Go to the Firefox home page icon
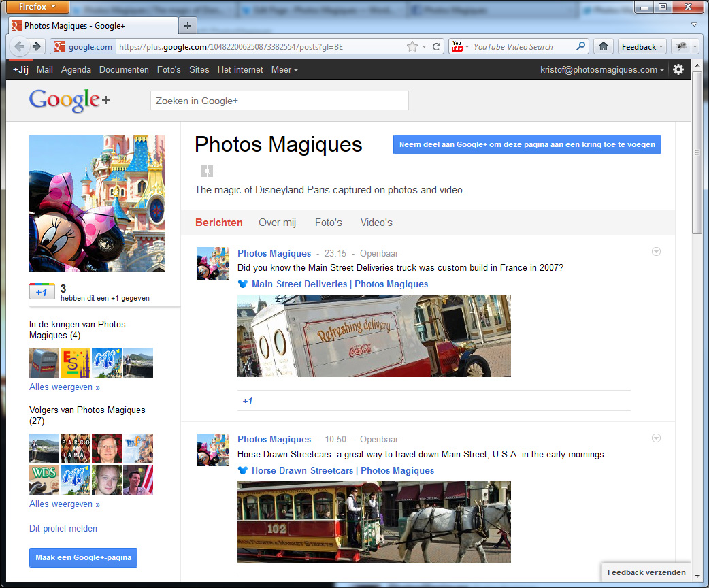This screenshot has width=709, height=588. 602,47
